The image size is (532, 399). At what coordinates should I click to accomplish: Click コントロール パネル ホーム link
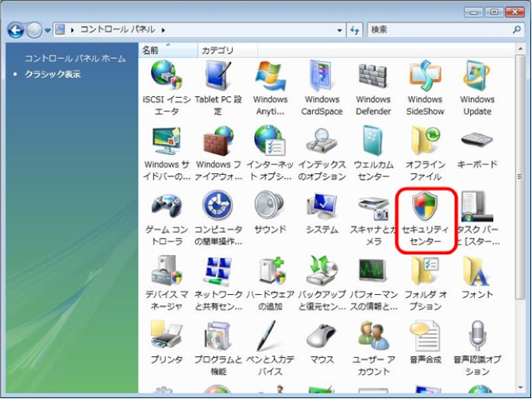[x=75, y=59]
